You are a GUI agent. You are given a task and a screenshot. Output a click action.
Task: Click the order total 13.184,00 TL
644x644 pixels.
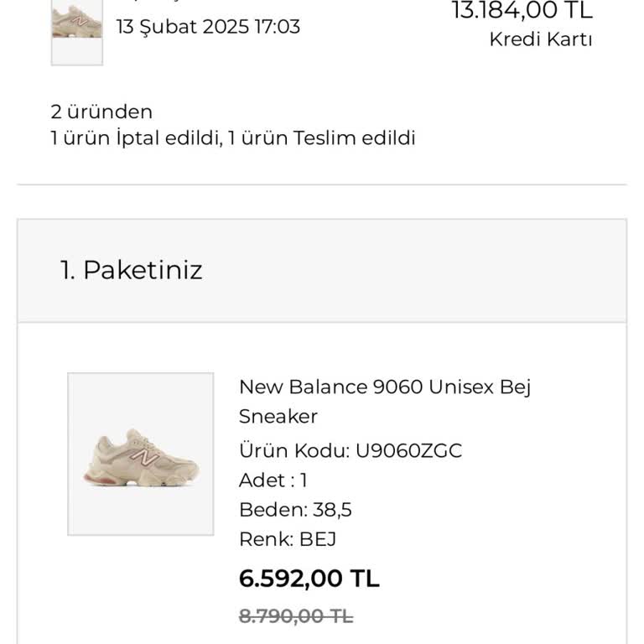coord(522,11)
